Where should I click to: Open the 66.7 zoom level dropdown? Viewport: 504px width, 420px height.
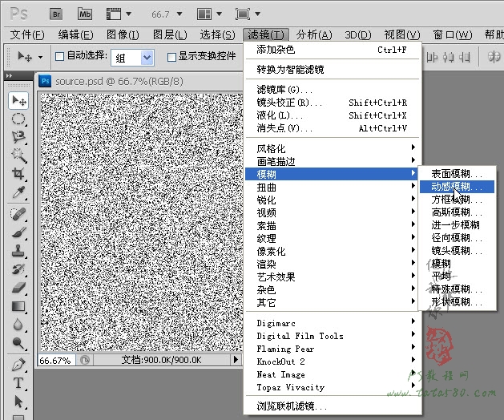(x=179, y=14)
